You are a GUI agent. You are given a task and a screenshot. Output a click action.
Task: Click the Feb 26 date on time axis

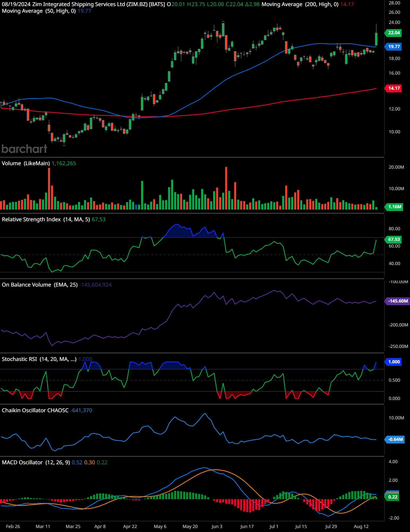coord(13,526)
